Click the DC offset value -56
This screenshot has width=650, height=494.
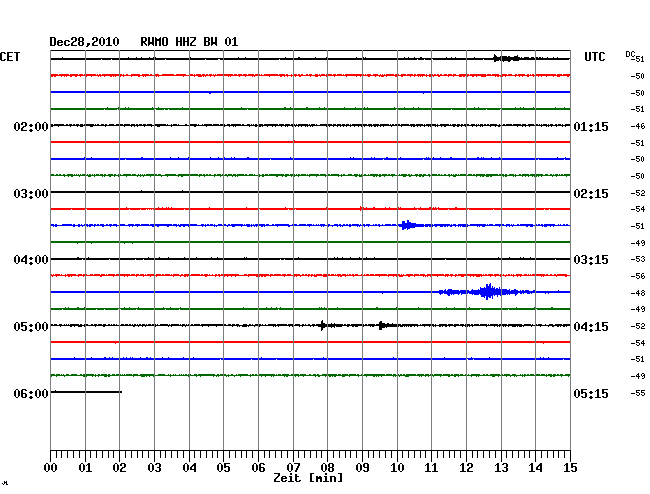(638, 276)
